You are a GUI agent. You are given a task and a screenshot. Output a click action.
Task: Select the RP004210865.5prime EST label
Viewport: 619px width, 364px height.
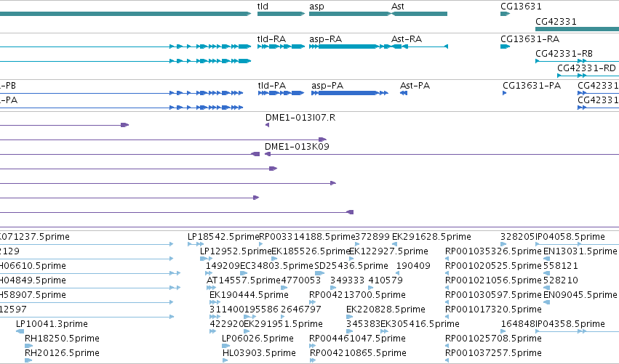tap(358, 352)
